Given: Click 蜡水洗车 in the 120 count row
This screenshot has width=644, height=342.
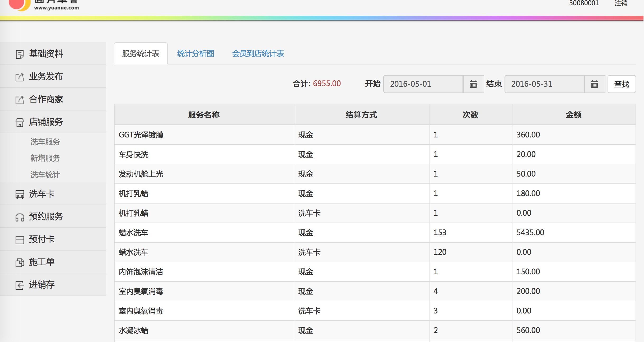Looking at the screenshot, I should pos(133,252).
